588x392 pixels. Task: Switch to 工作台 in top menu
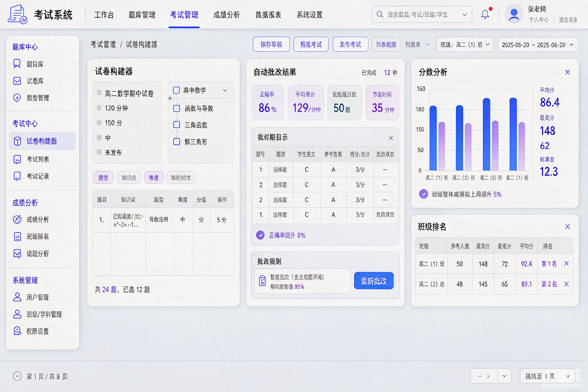104,15
